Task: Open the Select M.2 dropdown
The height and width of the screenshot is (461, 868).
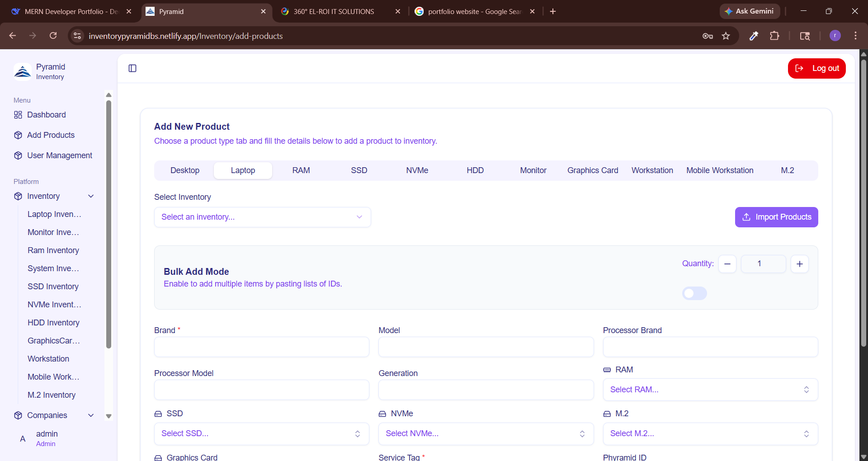Action: pyautogui.click(x=710, y=434)
